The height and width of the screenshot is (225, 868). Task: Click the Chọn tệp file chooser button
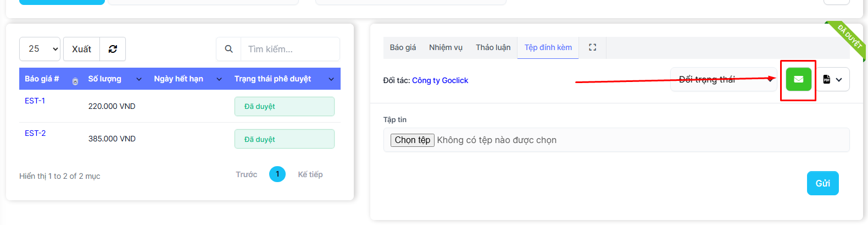point(413,140)
